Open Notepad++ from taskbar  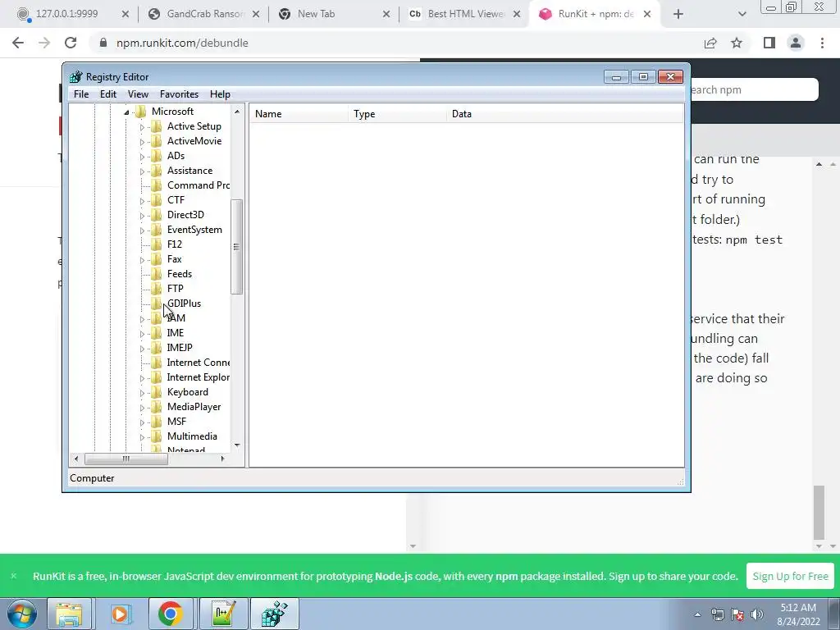tap(224, 614)
